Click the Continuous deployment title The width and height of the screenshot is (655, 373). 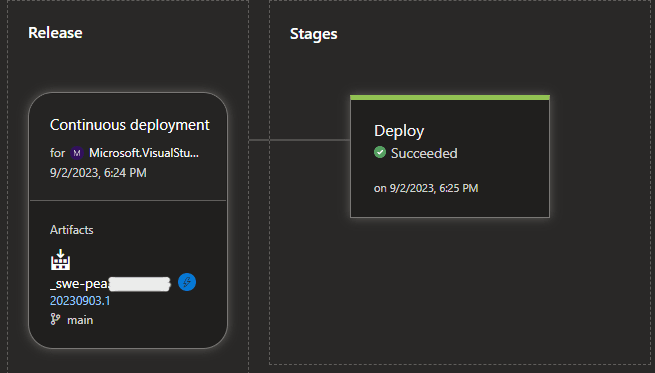point(129,125)
